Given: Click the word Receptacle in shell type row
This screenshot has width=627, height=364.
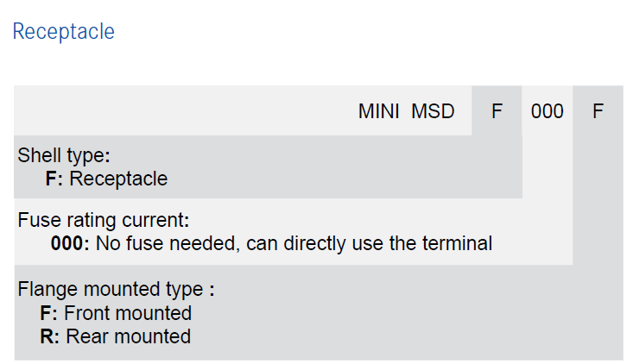Looking at the screenshot, I should (x=118, y=179).
